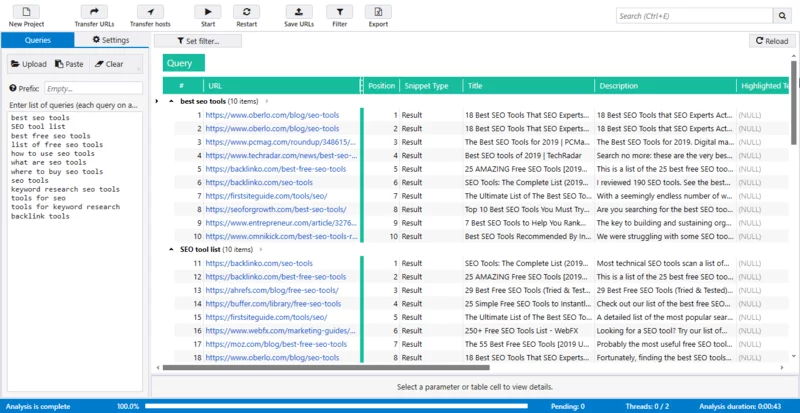Click the 'keyword research seo tools' query line
The width and height of the screenshot is (800, 413).
pyautogui.click(x=65, y=189)
